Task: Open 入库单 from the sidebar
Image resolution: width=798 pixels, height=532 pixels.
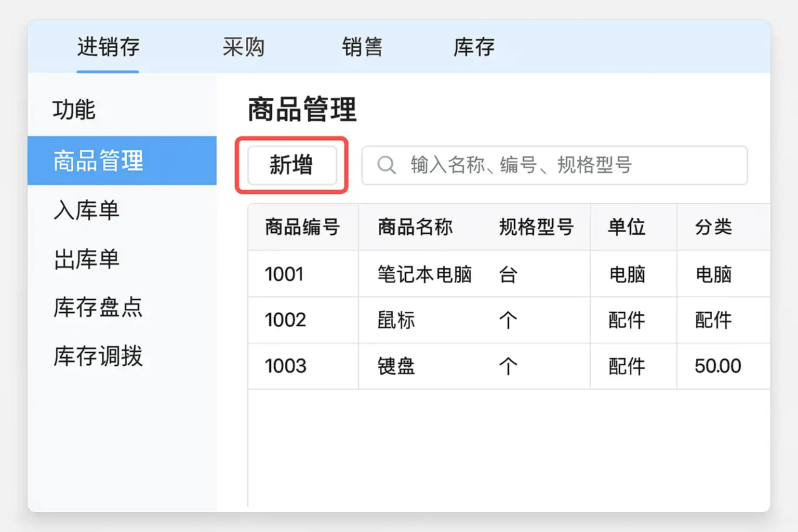Action: pyautogui.click(x=87, y=210)
